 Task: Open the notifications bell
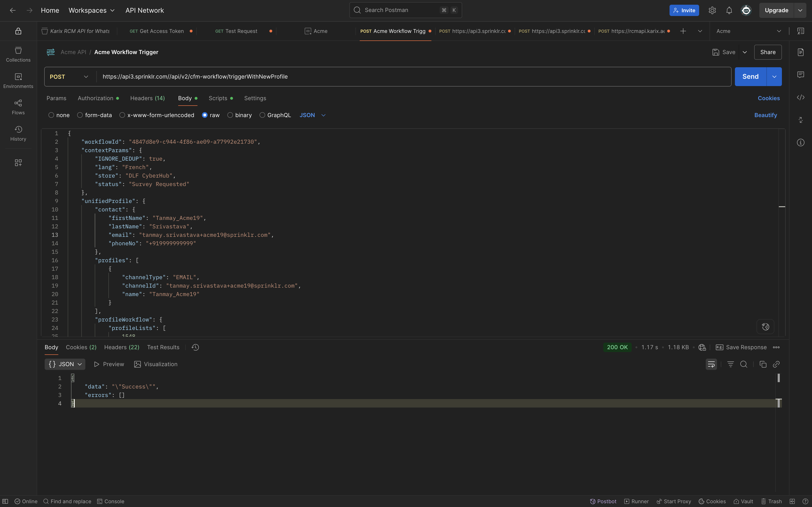[729, 10]
